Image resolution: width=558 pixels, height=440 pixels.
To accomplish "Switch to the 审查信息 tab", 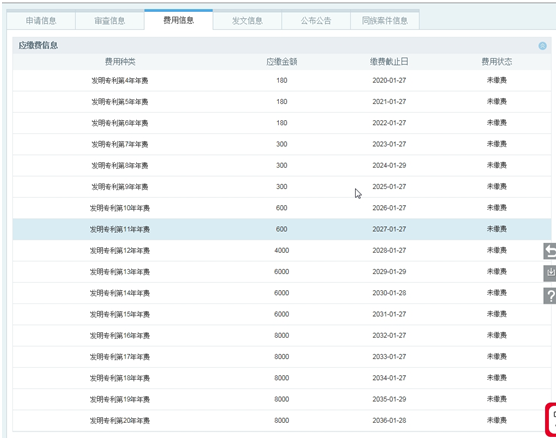I will 110,21.
